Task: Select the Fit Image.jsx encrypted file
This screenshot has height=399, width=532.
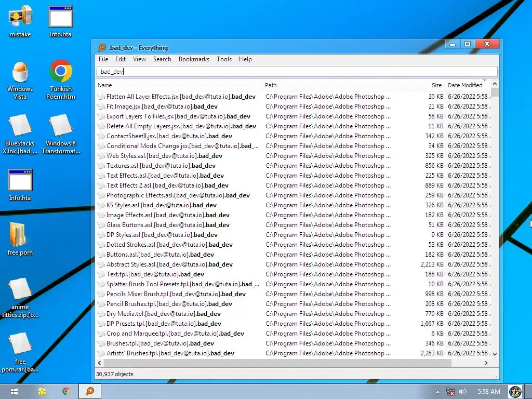Action: tap(294, 107)
